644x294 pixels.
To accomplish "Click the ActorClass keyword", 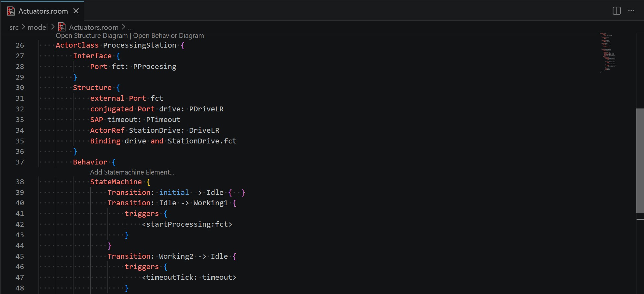I will click(77, 45).
